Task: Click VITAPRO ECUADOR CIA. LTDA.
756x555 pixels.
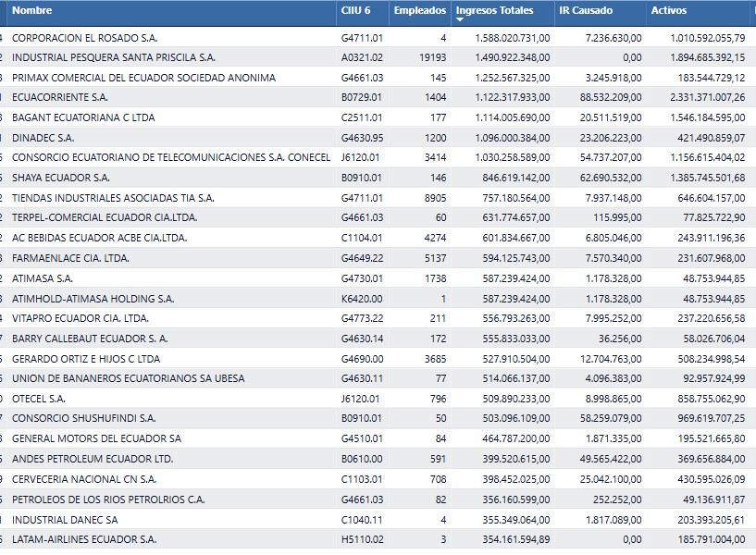Action: 80,318
